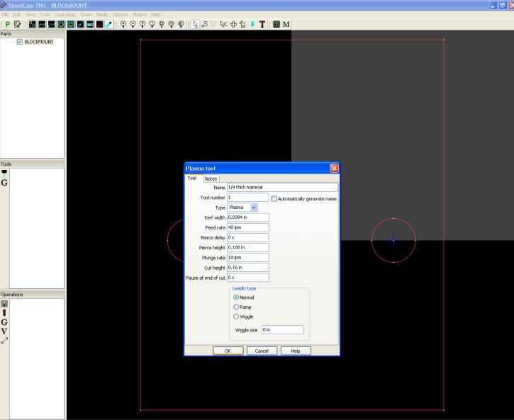Click the Kerf width input field

tap(247, 217)
